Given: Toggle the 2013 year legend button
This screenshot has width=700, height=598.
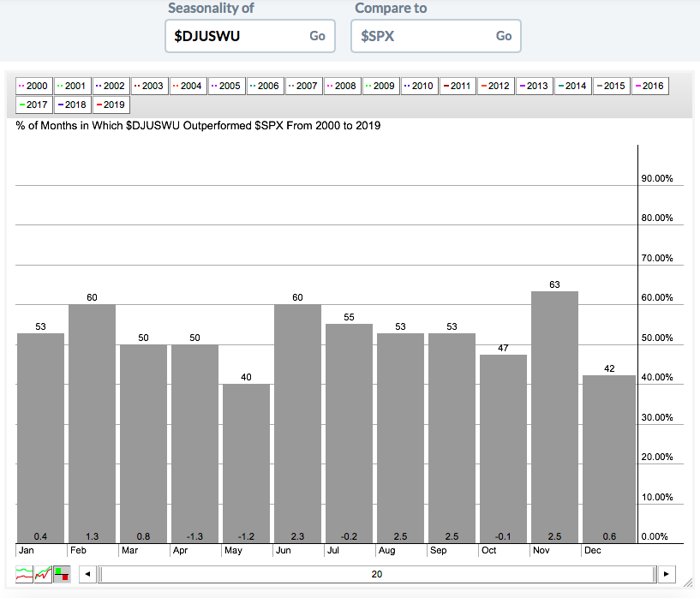Looking at the screenshot, I should [535, 86].
